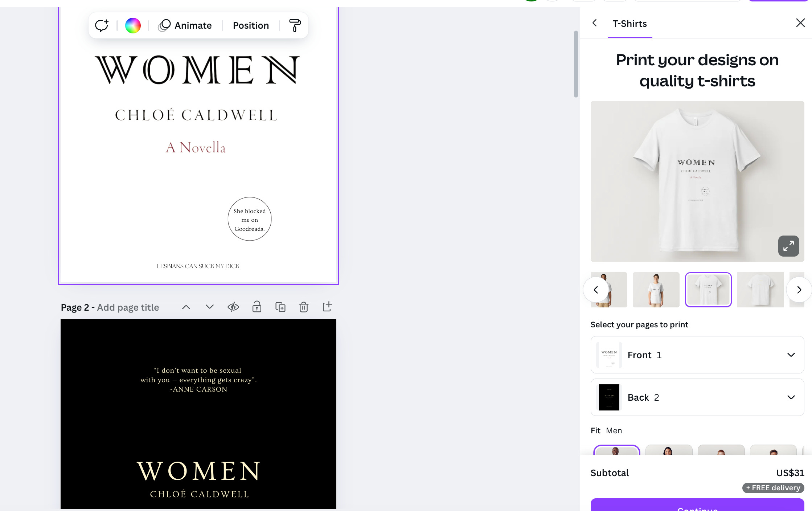Viewport: 812px width, 511px height.
Task: Select the small caps line on page 1
Action: coord(198,266)
